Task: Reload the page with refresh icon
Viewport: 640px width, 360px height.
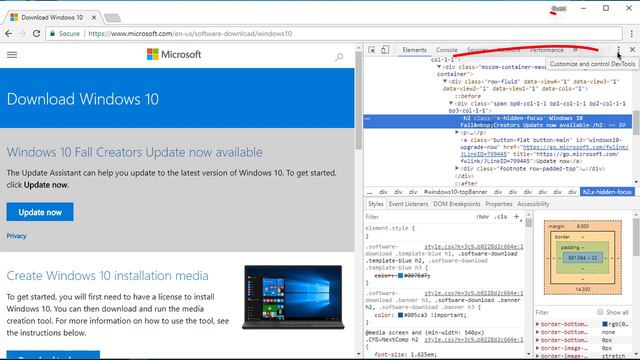Action: [x=36, y=34]
